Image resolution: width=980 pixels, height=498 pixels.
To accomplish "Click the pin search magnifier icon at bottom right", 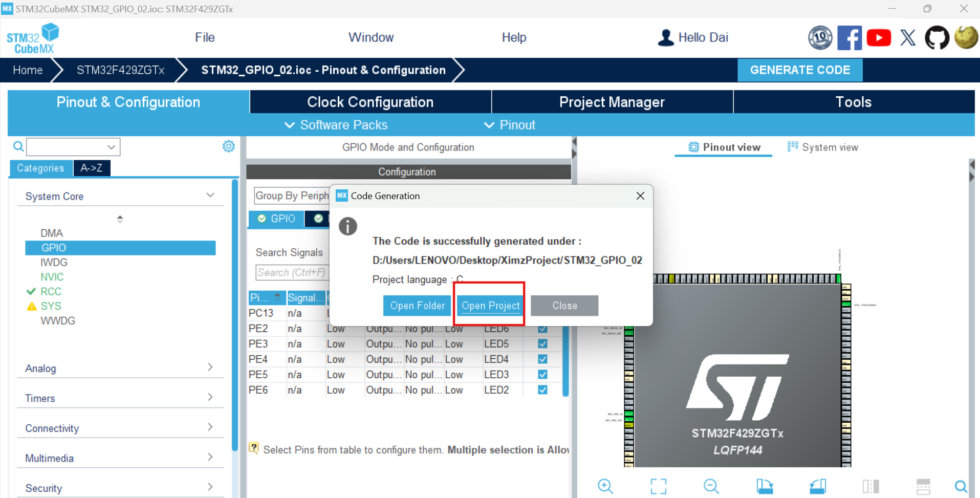I will 961,486.
